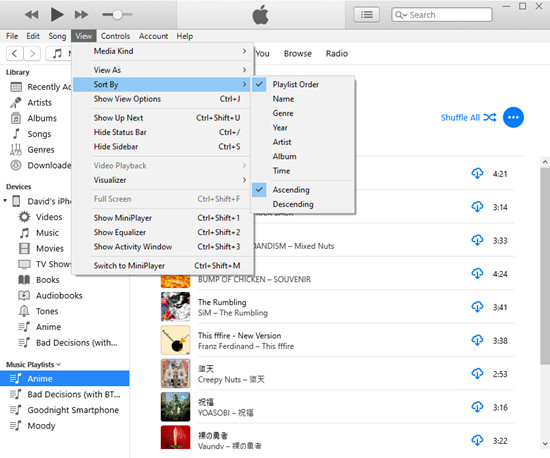Image resolution: width=550 pixels, height=458 pixels.
Task: Download the 3:14 song from cloud
Action: click(477, 207)
